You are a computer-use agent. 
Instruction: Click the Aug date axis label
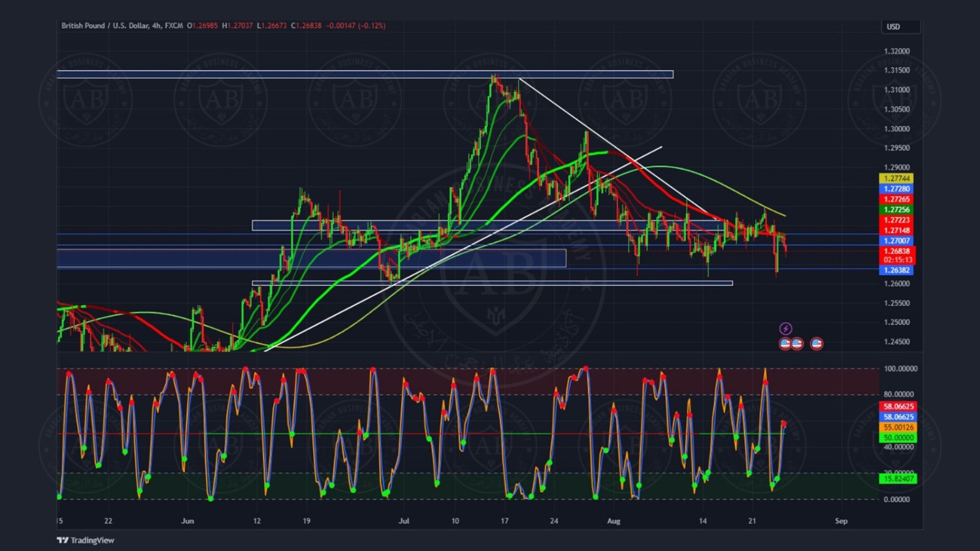pos(613,521)
